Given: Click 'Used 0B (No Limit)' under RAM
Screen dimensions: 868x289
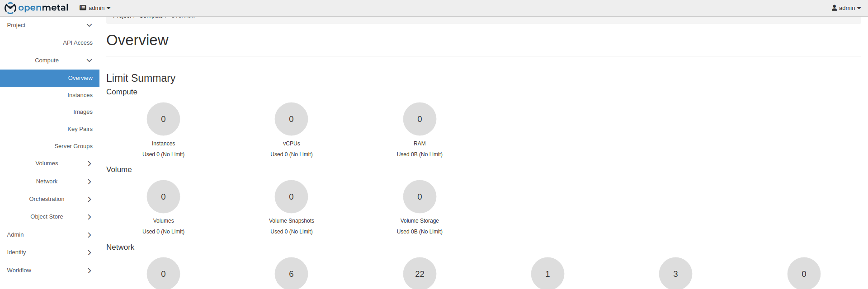Looking at the screenshot, I should [420, 154].
